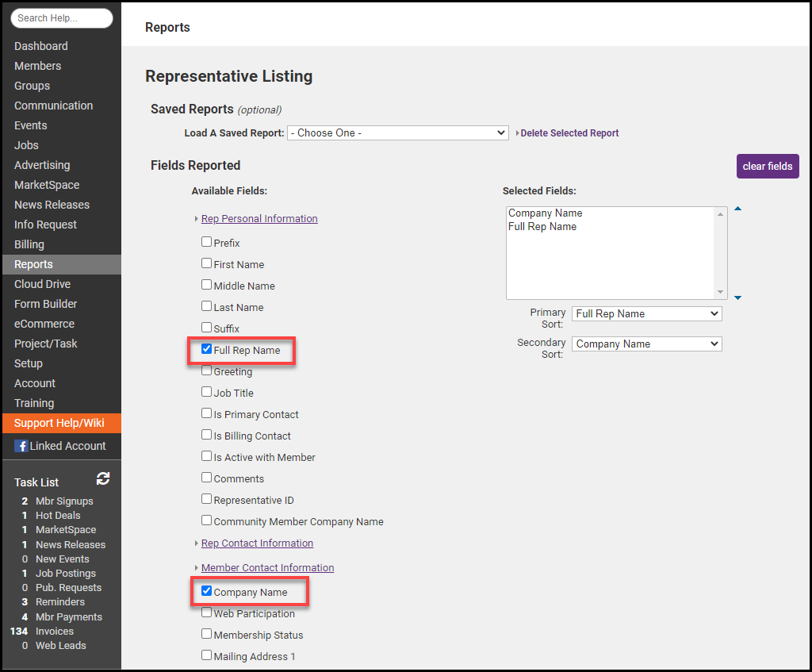Click arrow beside Delete Selected Report
This screenshot has width=812, height=672.
tap(518, 133)
